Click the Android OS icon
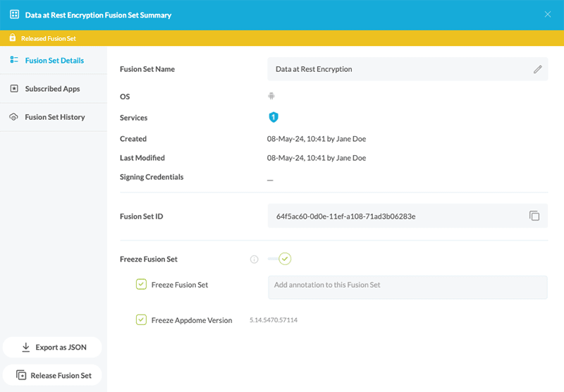The image size is (564, 392). point(271,96)
